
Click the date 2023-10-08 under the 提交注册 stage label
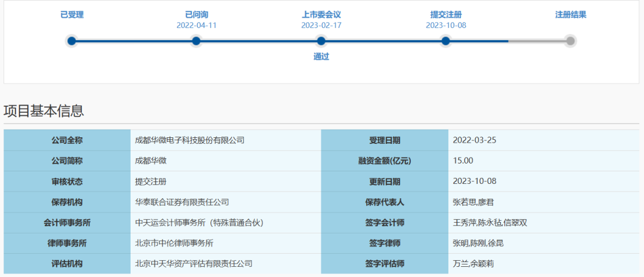(445, 26)
